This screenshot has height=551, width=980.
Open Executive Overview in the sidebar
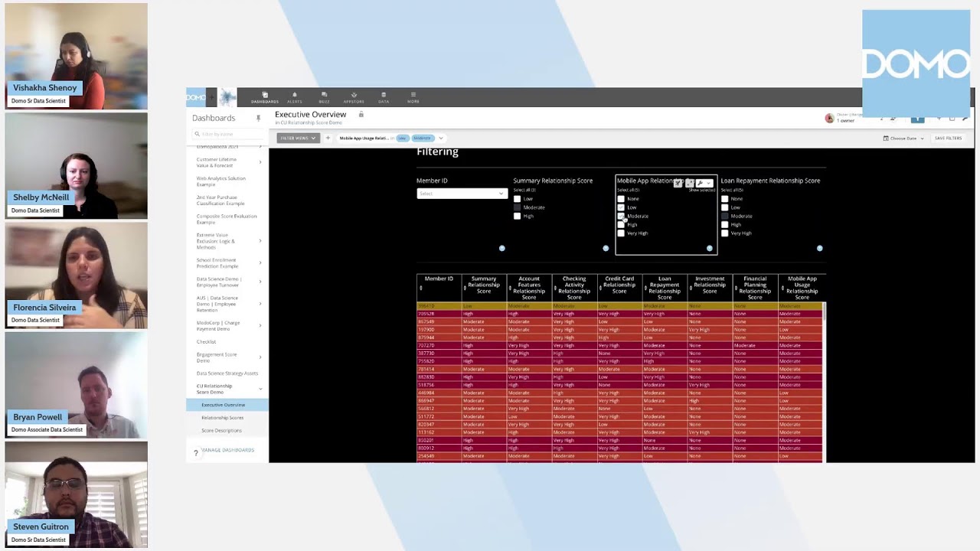tap(227, 405)
